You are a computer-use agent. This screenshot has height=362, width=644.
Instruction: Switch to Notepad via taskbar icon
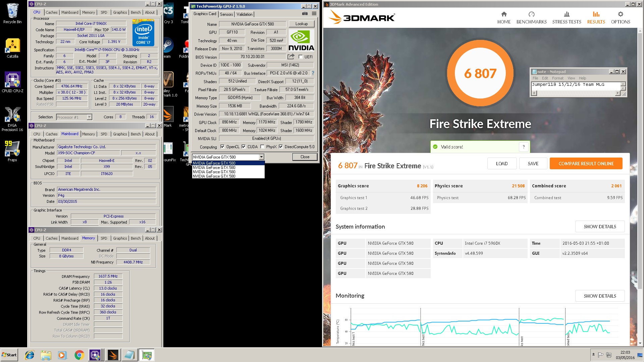(x=129, y=355)
